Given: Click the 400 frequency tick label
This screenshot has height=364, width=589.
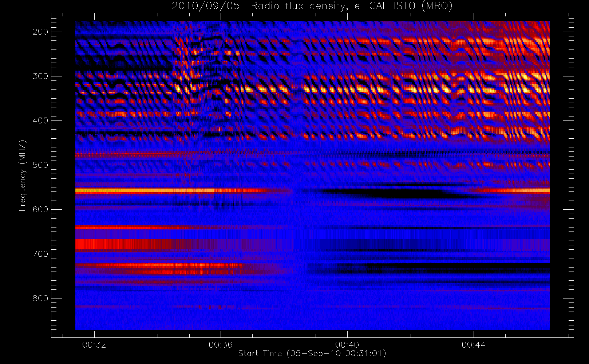Looking at the screenshot, I should (x=40, y=120).
